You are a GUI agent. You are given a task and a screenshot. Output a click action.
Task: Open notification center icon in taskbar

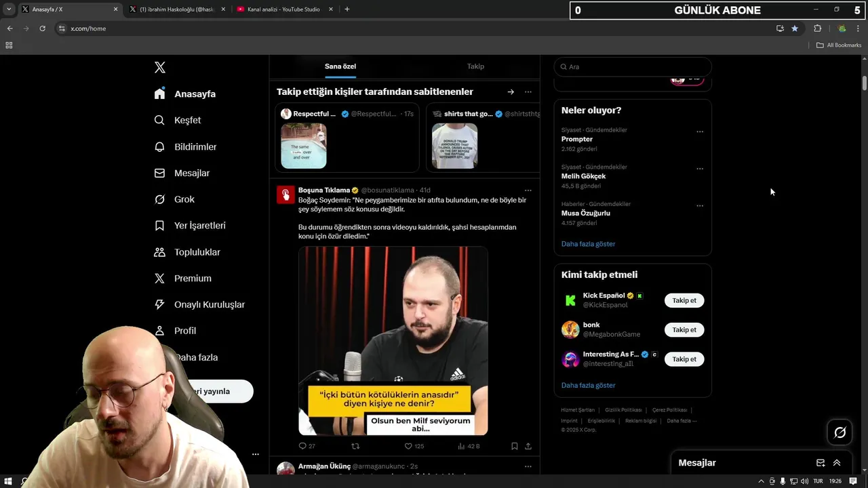pos(853,481)
